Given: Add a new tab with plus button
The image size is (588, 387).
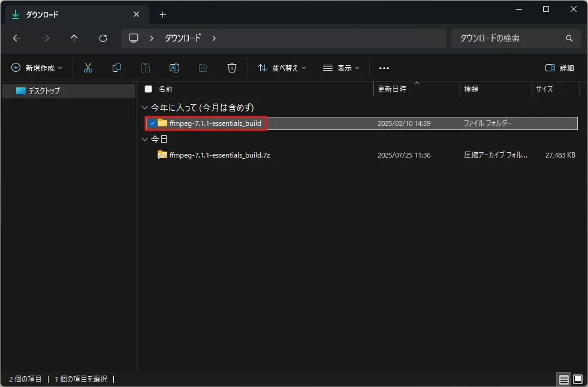Looking at the screenshot, I should pyautogui.click(x=162, y=14).
